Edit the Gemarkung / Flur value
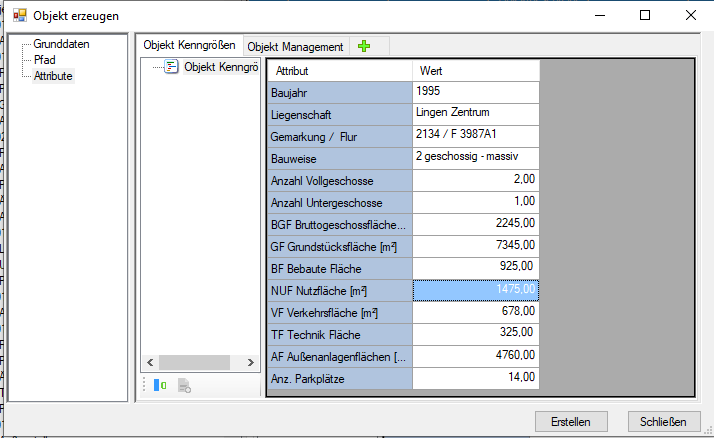714x438 pixels. pyautogui.click(x=476, y=137)
